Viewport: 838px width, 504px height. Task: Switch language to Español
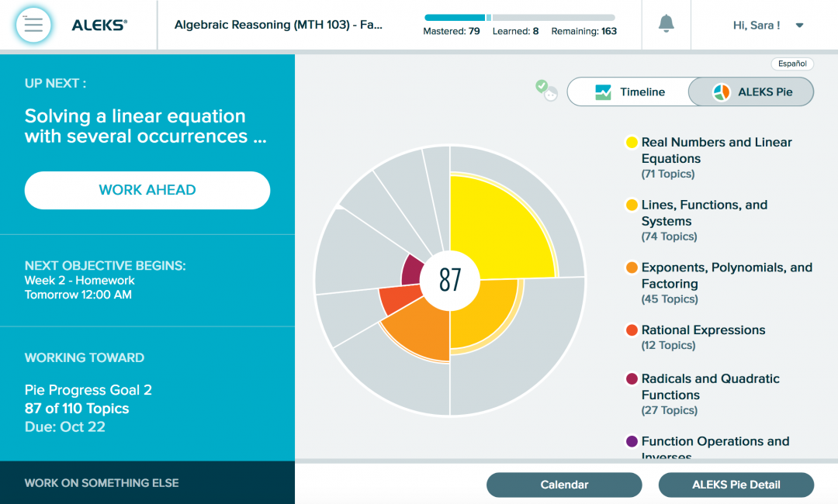[x=791, y=64]
